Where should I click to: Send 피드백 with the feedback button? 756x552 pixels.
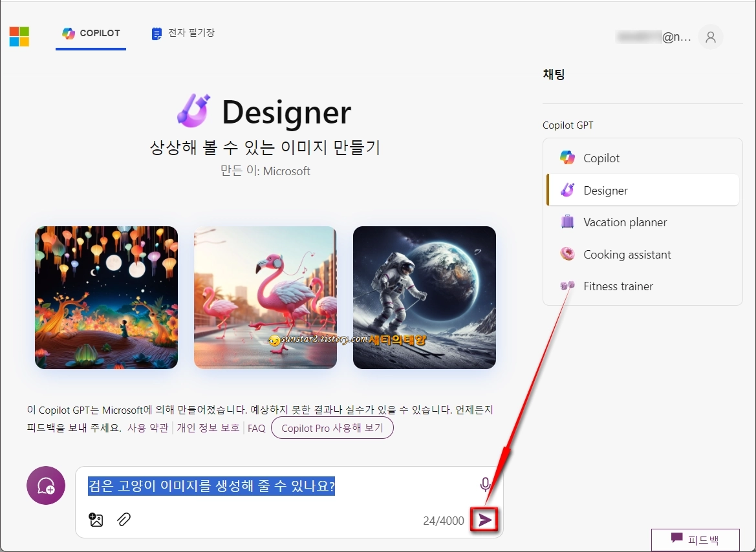tap(695, 540)
